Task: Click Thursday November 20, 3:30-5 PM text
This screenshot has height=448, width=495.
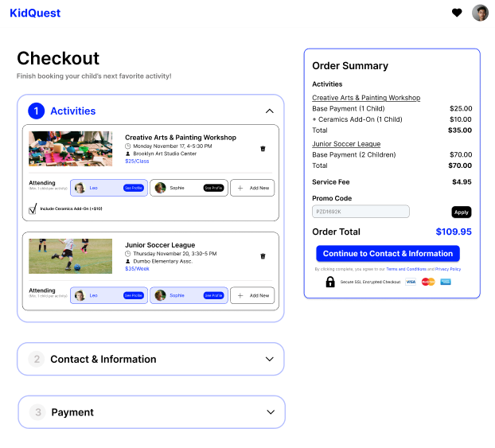Action: (x=175, y=254)
